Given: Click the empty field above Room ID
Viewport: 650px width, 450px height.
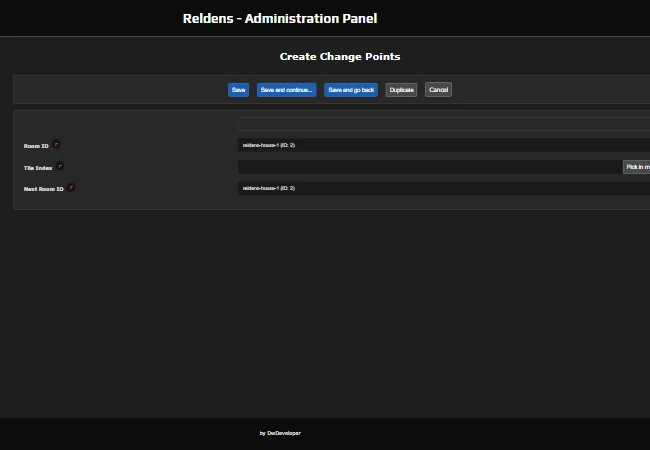Looking at the screenshot, I should pos(444,124).
